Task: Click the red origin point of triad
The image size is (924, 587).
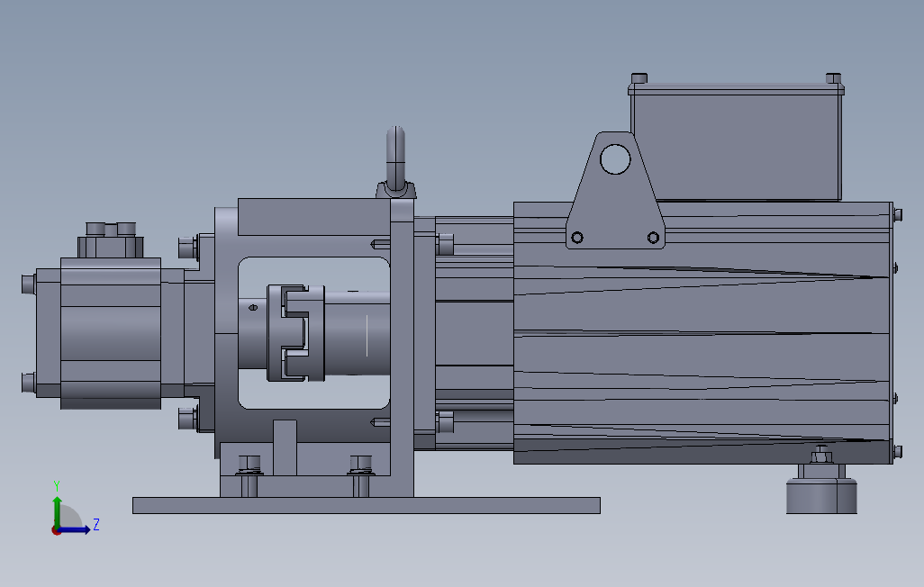Action: point(56,530)
